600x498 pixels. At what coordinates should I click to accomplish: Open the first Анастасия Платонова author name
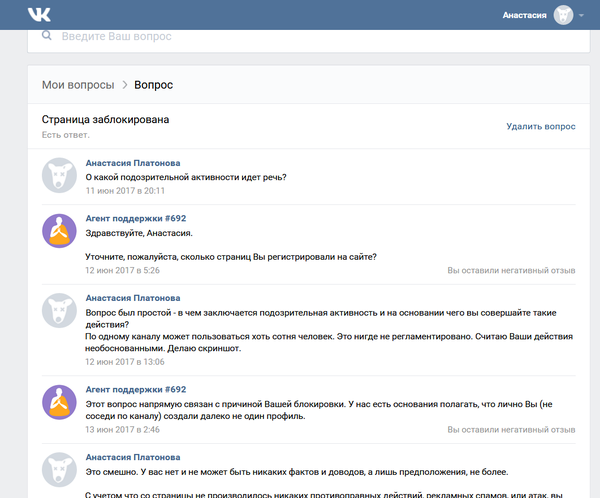click(x=133, y=162)
